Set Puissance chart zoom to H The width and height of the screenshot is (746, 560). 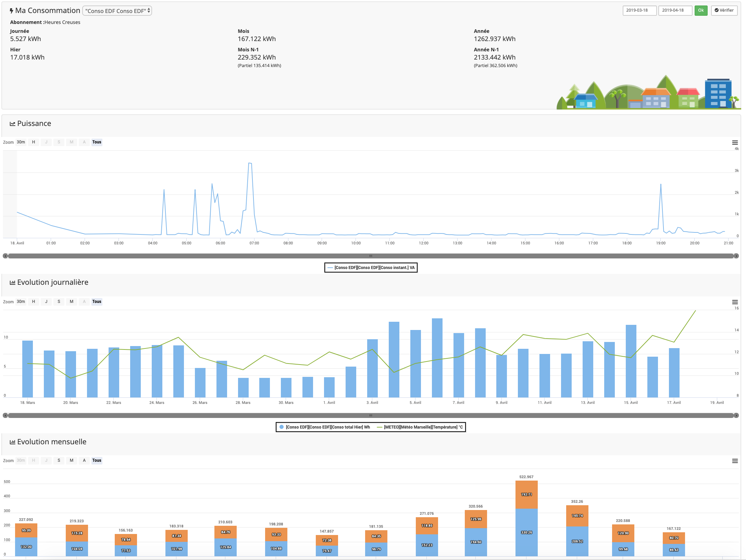(34, 142)
